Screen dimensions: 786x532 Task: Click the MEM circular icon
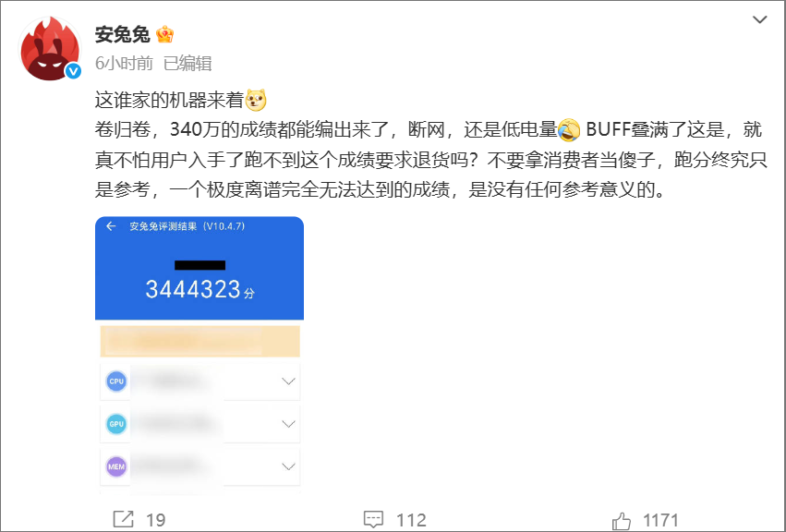point(116,466)
